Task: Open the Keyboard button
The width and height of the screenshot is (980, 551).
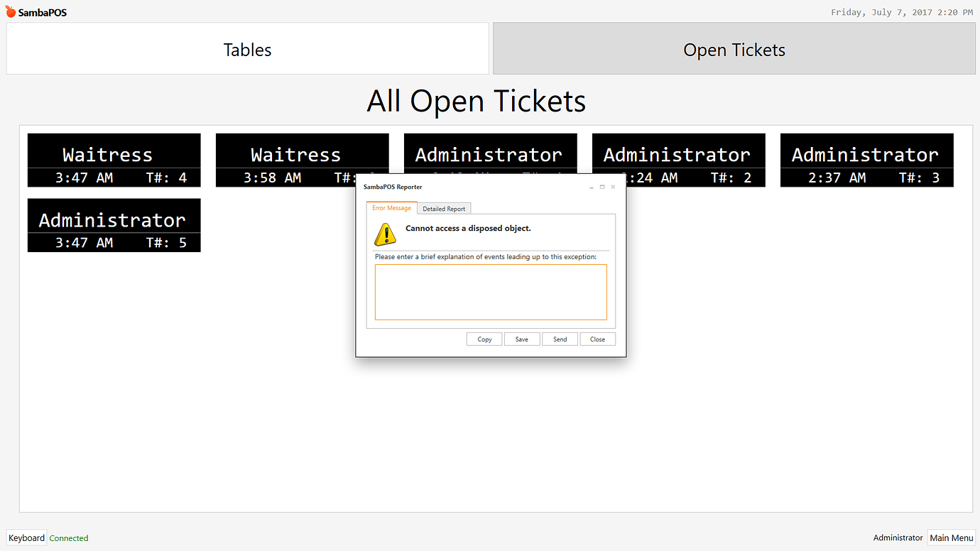Action: [x=26, y=538]
